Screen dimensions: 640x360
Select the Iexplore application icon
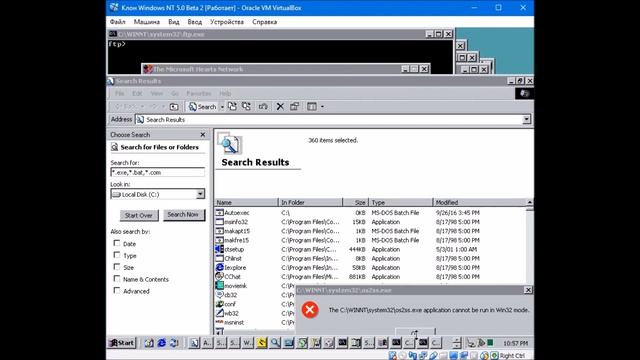220,267
